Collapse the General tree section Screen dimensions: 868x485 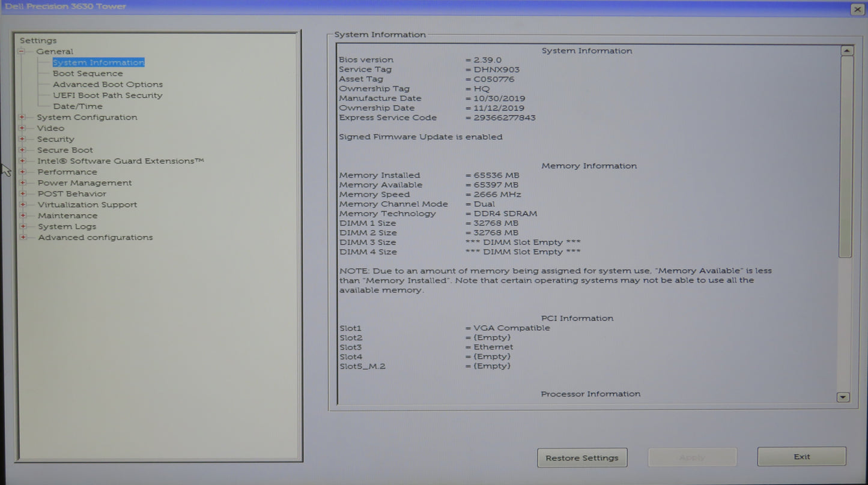point(22,52)
